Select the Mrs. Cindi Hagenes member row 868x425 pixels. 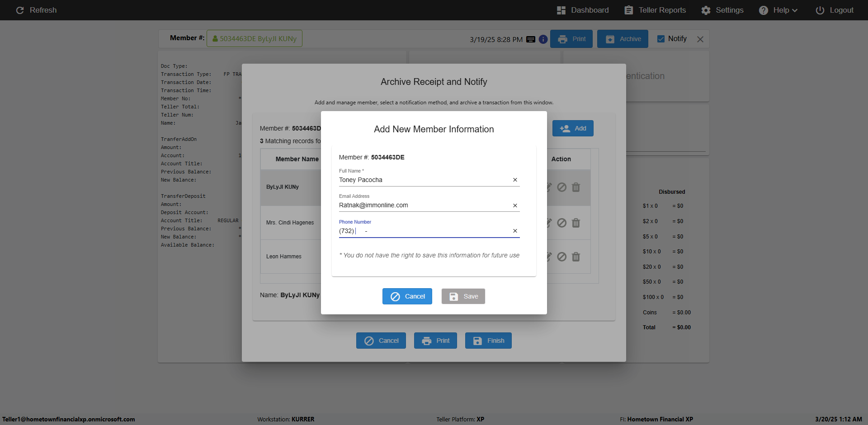[x=290, y=223]
